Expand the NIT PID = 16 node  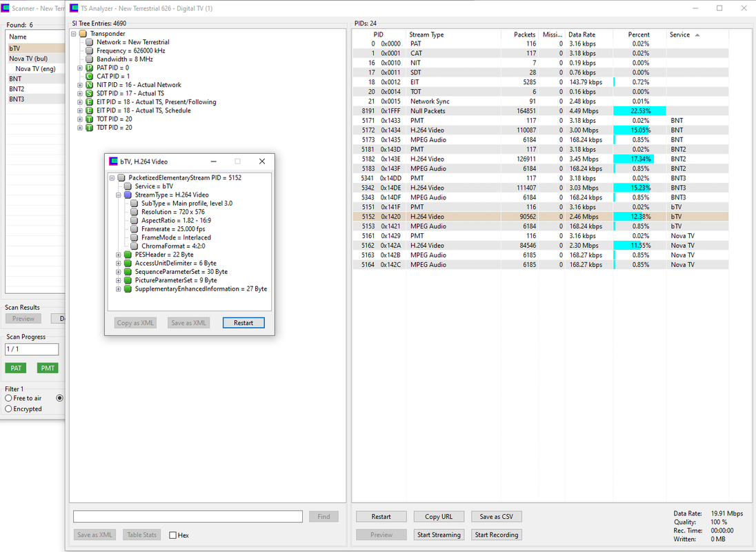point(80,85)
